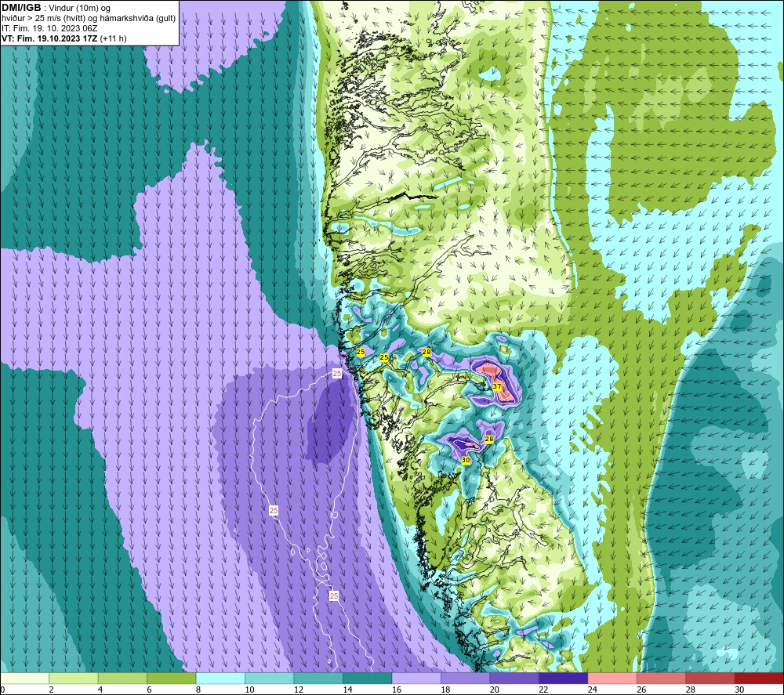Click the yellow 28 label beside the 30 label

[489, 439]
